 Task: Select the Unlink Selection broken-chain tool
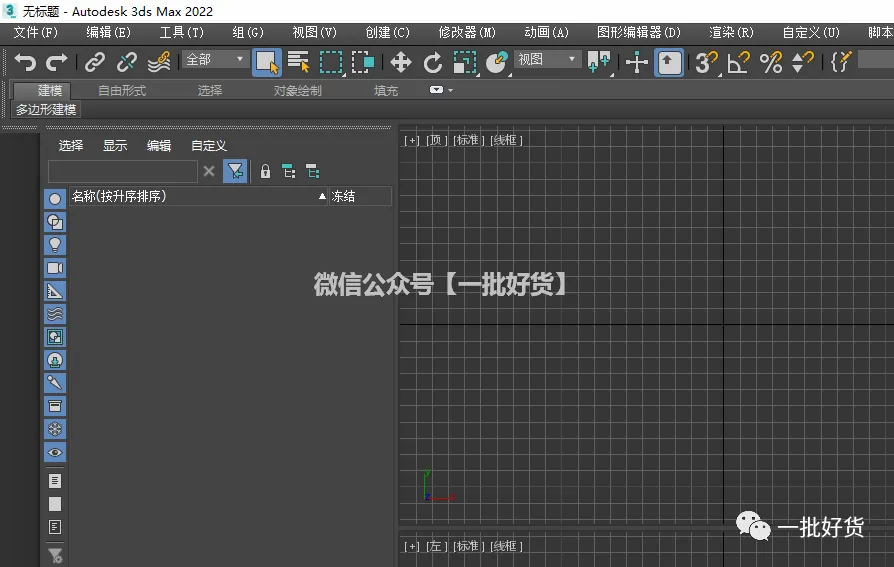(127, 62)
